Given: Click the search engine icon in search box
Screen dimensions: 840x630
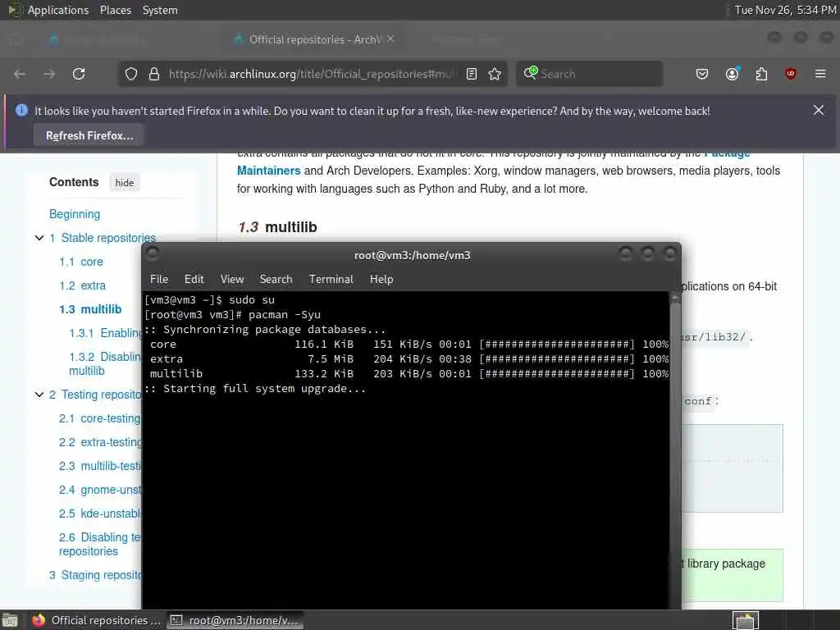Looking at the screenshot, I should tap(531, 73).
